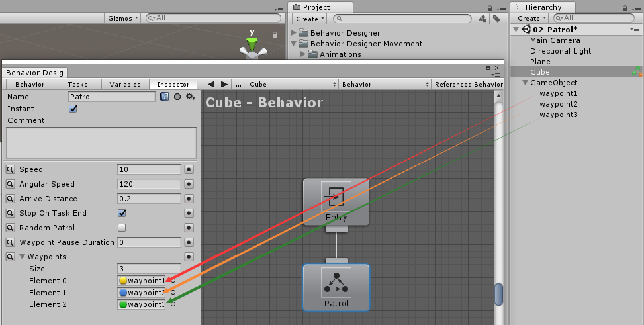Select the Hierarchy panel tab
This screenshot has height=325, width=644.
[543, 7]
